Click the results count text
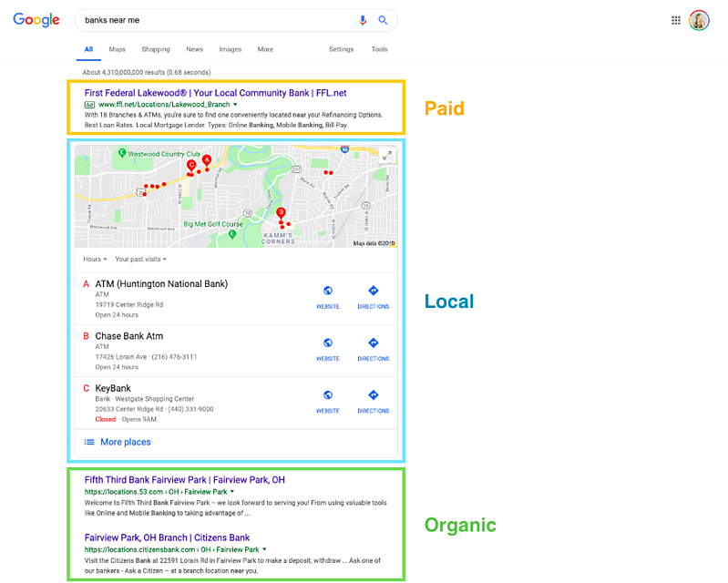Image resolution: width=728 pixels, height=583 pixels. click(x=147, y=72)
